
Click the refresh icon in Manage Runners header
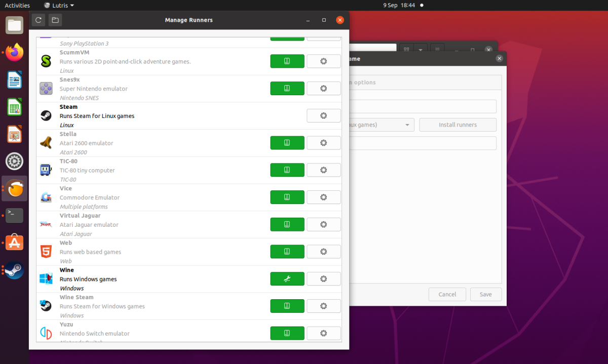39,20
